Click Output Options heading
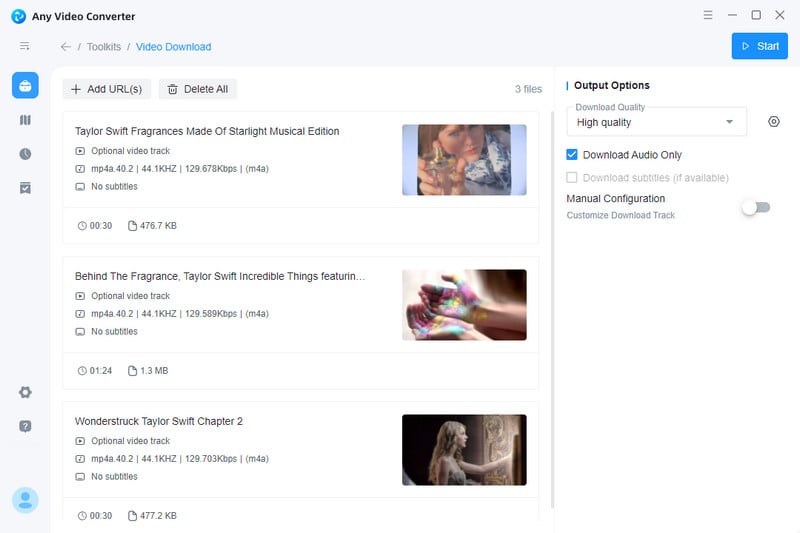Image resolution: width=800 pixels, height=533 pixels. tap(612, 85)
